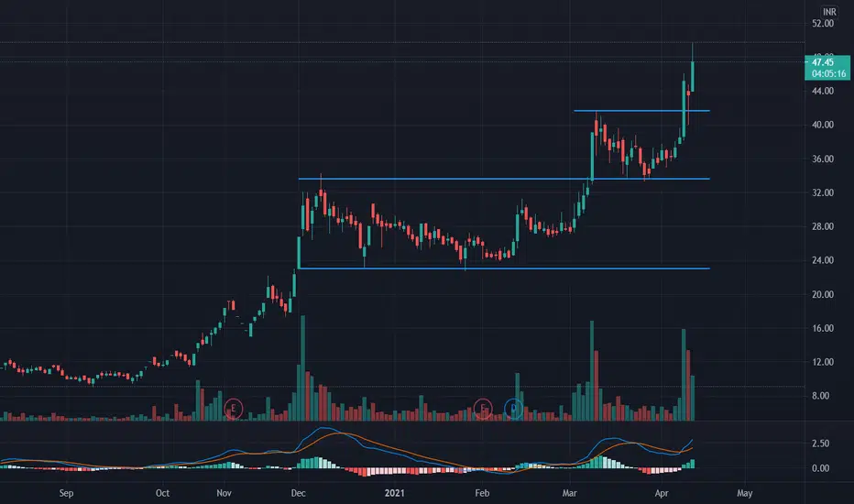This screenshot has width=854, height=504.
Task: Click the Feb label on time axis
Action: pyautogui.click(x=482, y=493)
